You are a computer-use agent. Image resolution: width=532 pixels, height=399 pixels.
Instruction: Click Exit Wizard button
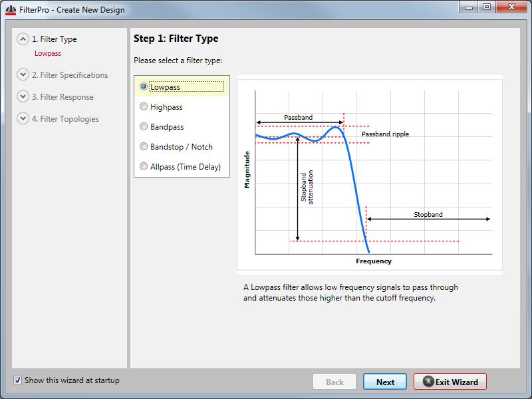(450, 382)
